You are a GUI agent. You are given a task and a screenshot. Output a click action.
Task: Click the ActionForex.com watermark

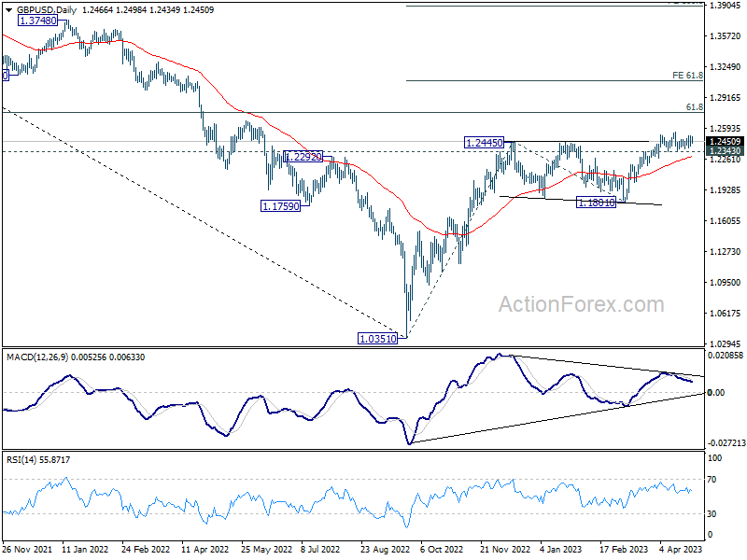click(x=581, y=304)
